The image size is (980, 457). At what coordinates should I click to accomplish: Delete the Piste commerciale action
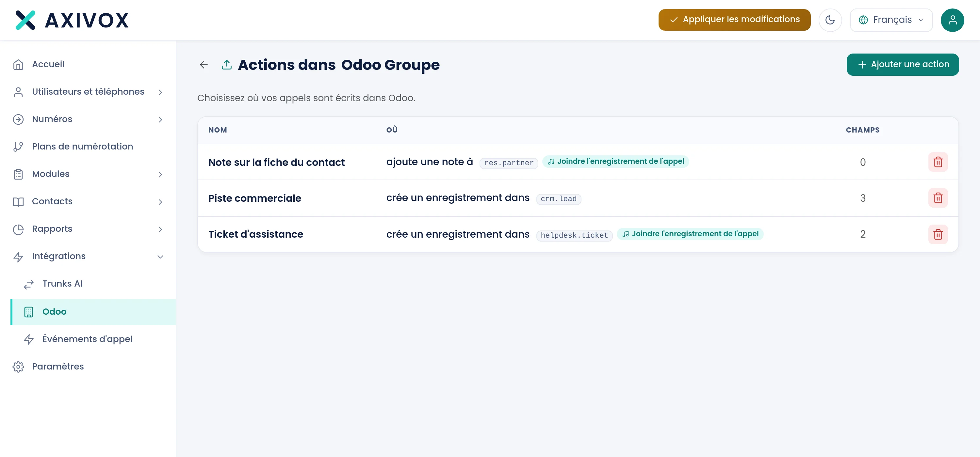tap(938, 198)
